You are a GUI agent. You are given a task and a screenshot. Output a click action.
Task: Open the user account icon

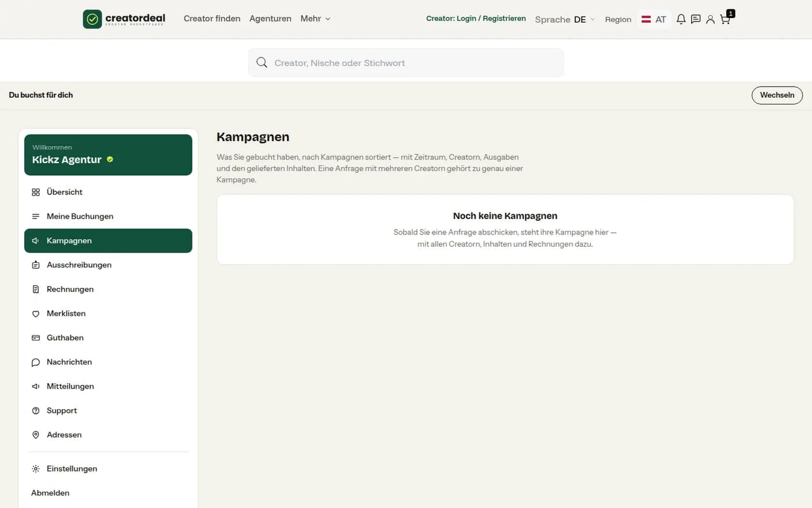point(710,19)
